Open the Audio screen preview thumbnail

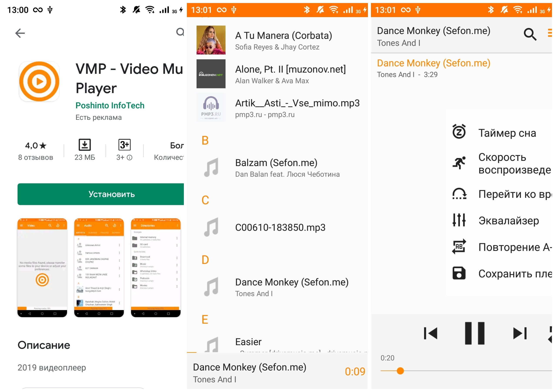point(99,268)
